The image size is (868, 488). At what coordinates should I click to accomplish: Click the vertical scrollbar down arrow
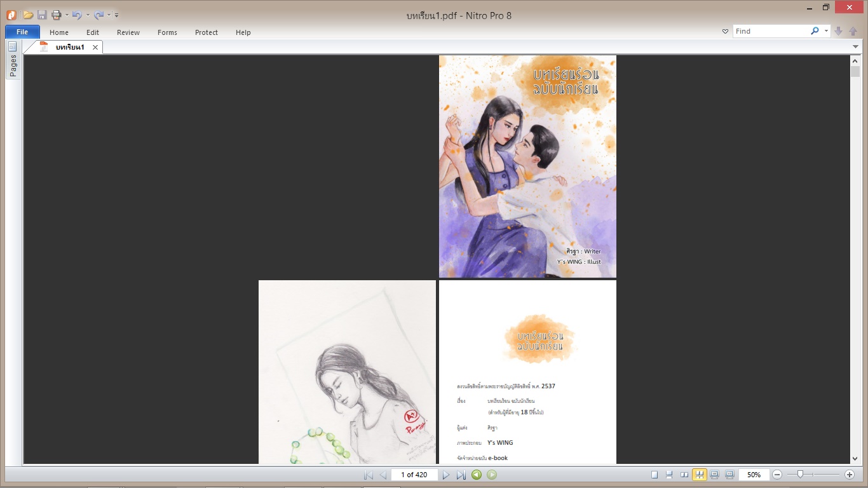pyautogui.click(x=855, y=459)
